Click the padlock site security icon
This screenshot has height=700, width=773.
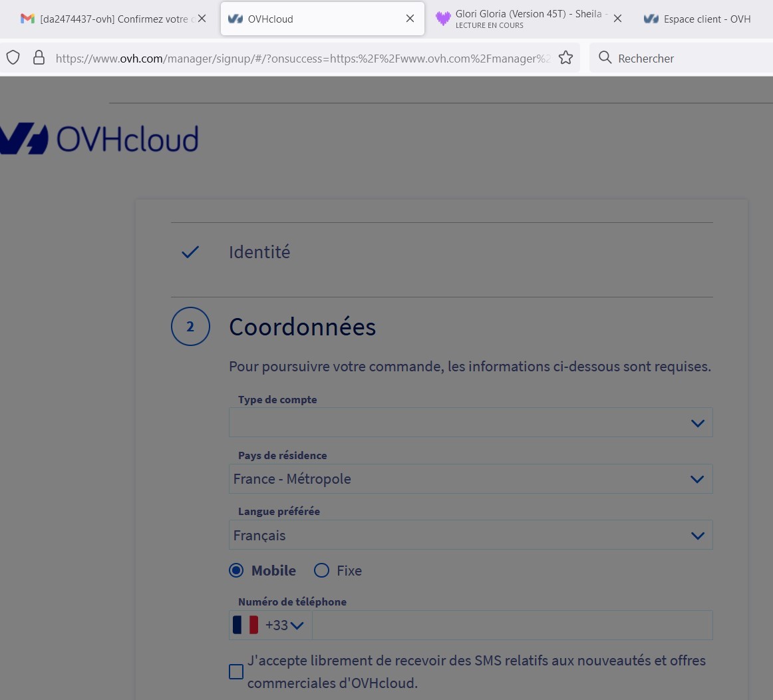(x=39, y=58)
